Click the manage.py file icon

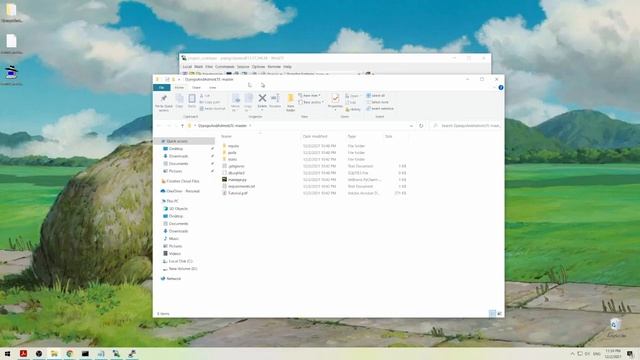[x=224, y=179]
